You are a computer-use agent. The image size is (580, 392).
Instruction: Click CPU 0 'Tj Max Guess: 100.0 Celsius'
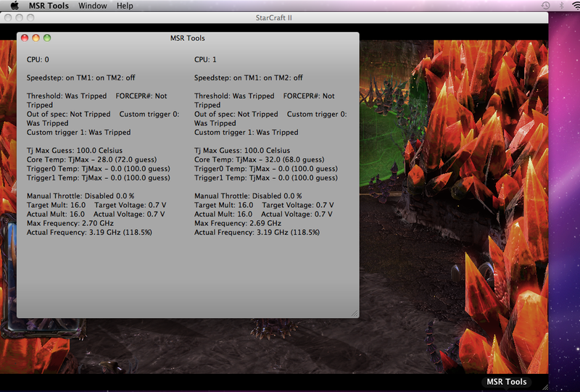75,151
